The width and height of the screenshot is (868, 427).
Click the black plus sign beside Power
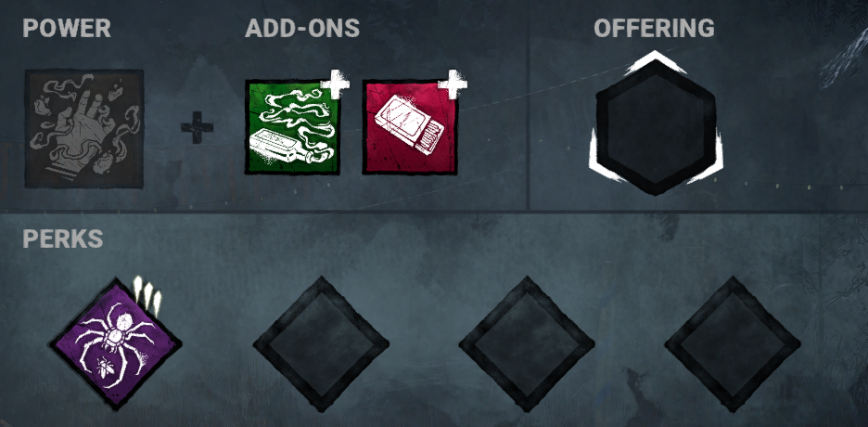click(198, 127)
